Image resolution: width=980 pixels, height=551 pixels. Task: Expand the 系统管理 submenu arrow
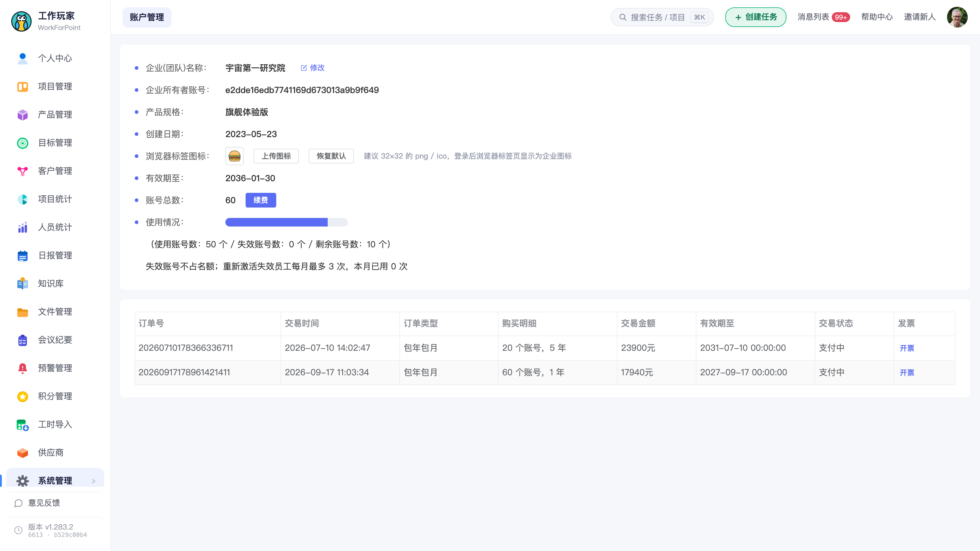(94, 482)
